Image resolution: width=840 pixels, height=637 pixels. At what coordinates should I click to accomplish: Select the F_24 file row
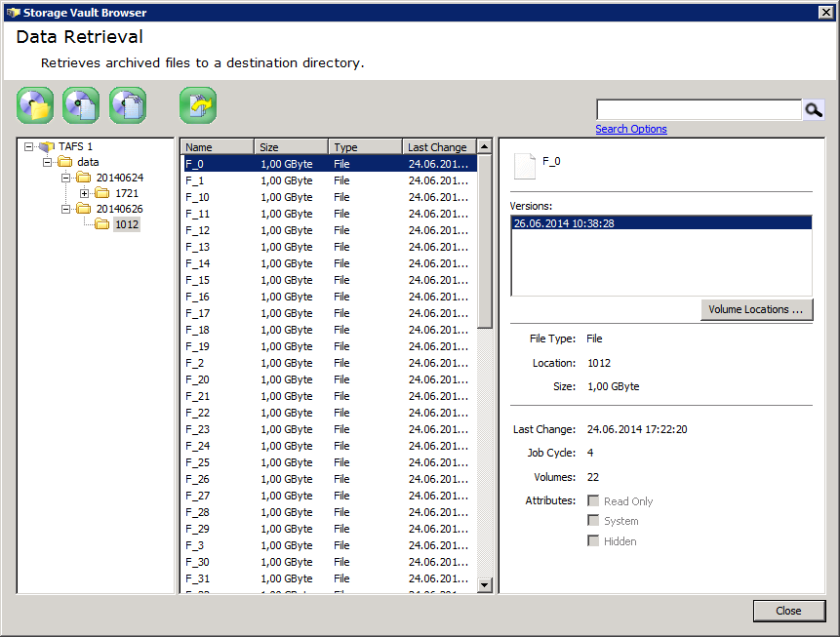click(x=329, y=446)
